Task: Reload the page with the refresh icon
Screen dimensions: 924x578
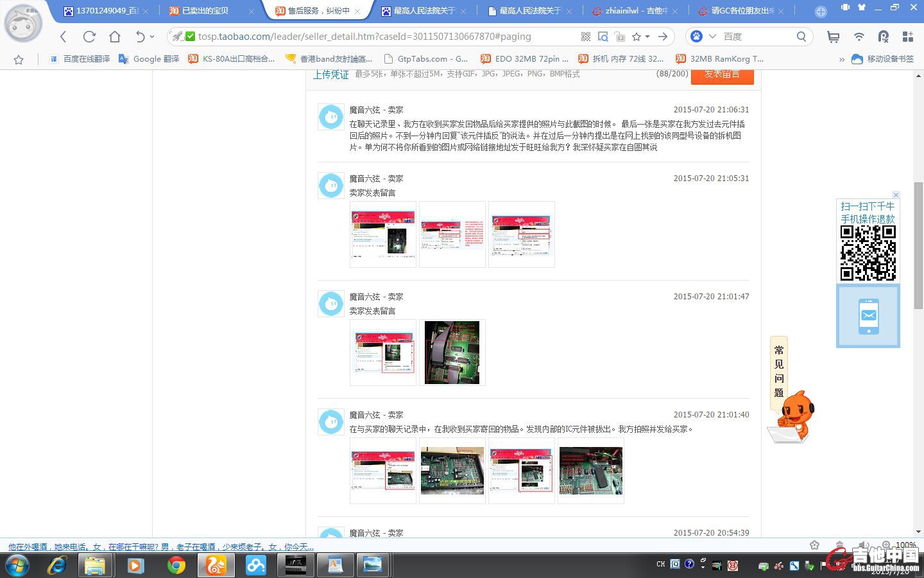Action: tap(89, 37)
